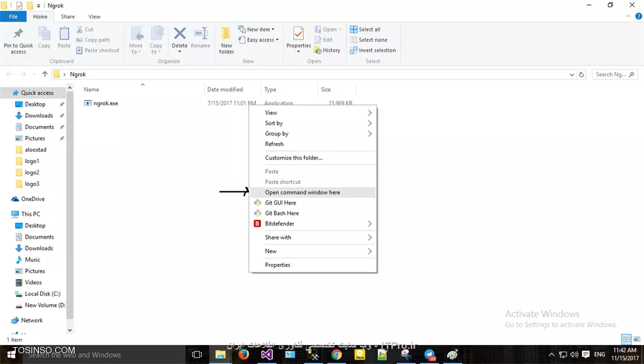Image resolution: width=644 pixels, height=364 pixels.
Task: Open Visual Studio from the taskbar
Action: pos(267,355)
